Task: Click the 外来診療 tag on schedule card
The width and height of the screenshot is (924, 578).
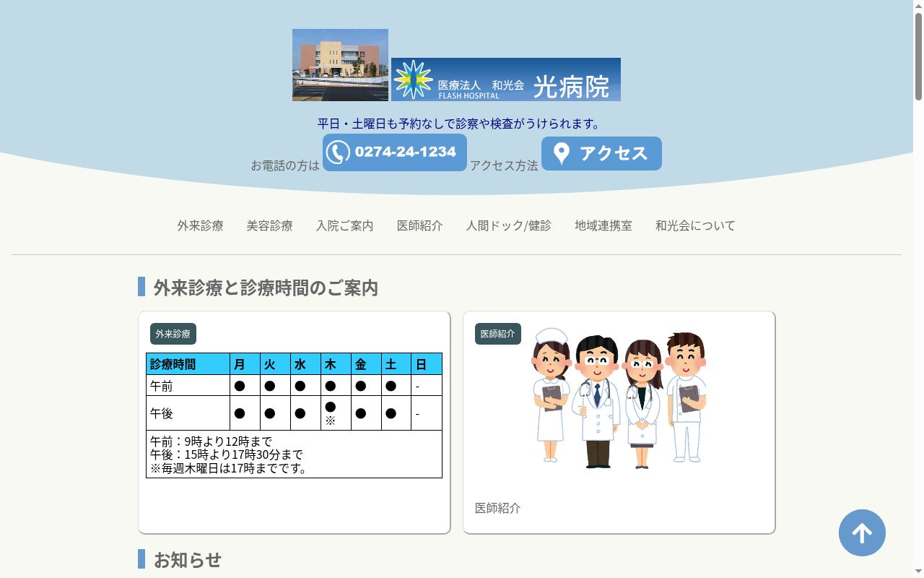Action: (173, 334)
